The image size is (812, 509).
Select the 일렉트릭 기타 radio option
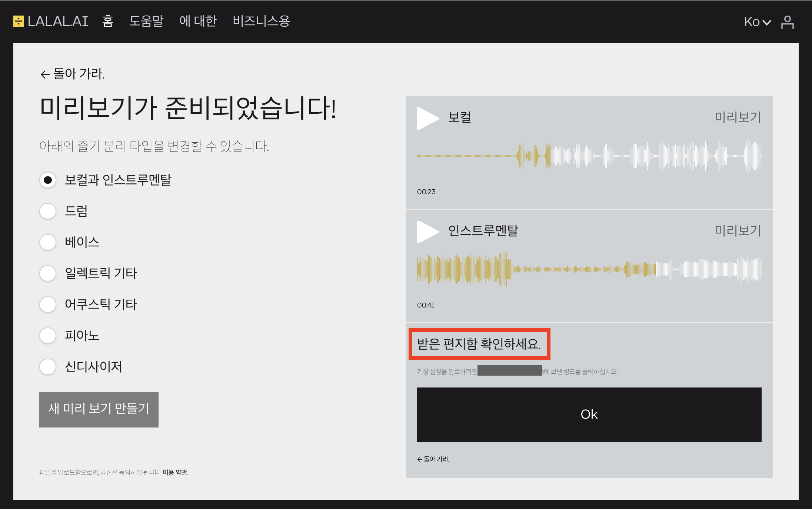click(x=48, y=273)
